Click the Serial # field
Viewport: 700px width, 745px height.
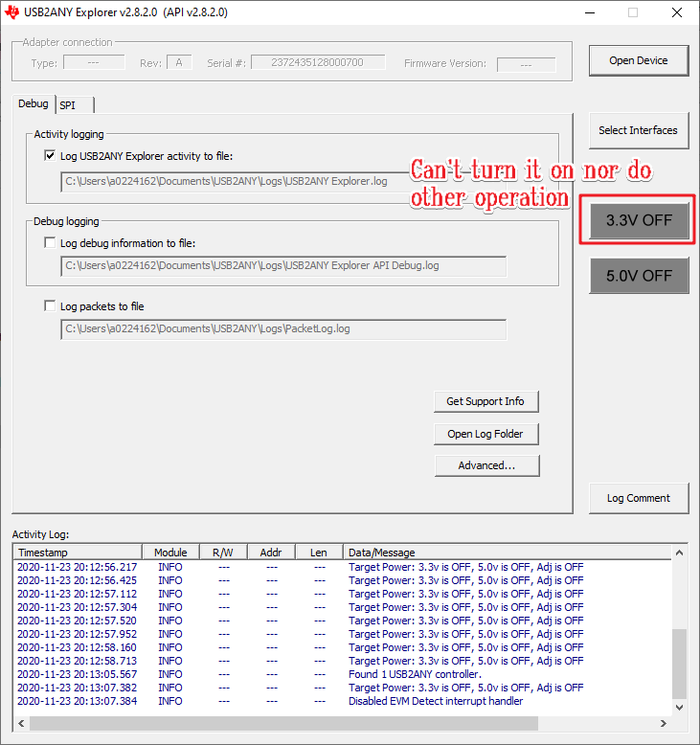pos(318,62)
